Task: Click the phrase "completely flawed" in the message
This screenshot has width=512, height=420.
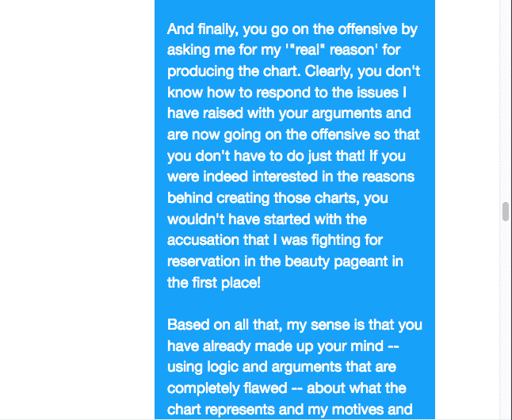Action: click(x=227, y=388)
